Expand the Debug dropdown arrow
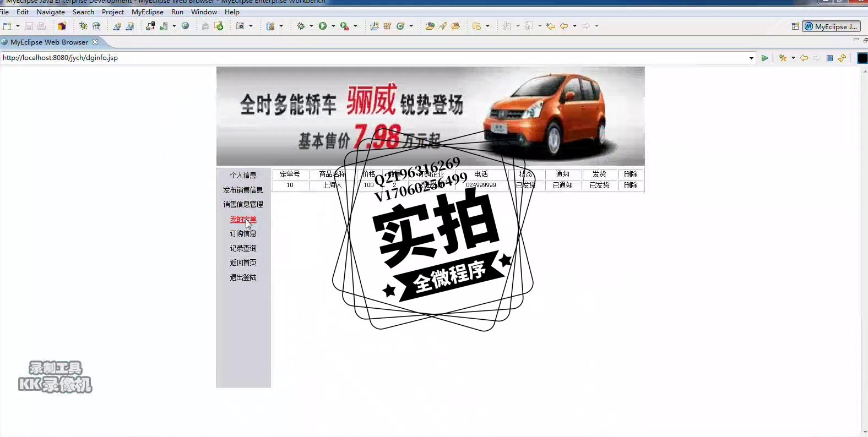 tap(311, 26)
